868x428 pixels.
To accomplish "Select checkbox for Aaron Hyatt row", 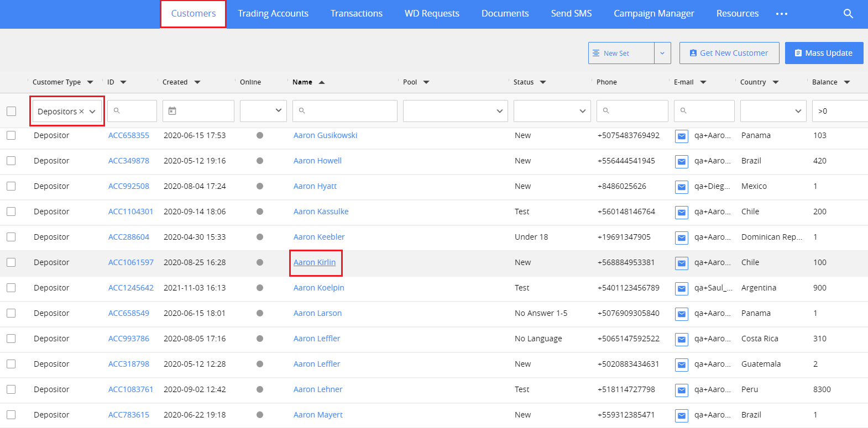I will 11,186.
